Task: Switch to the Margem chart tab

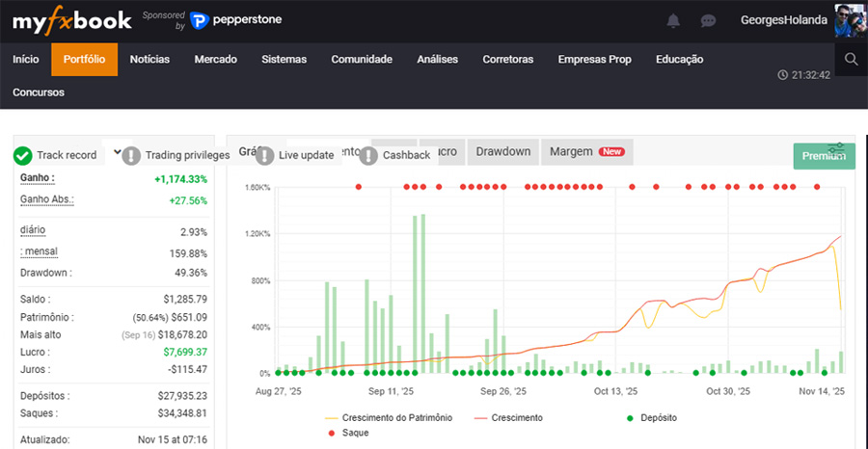Action: coord(586,151)
